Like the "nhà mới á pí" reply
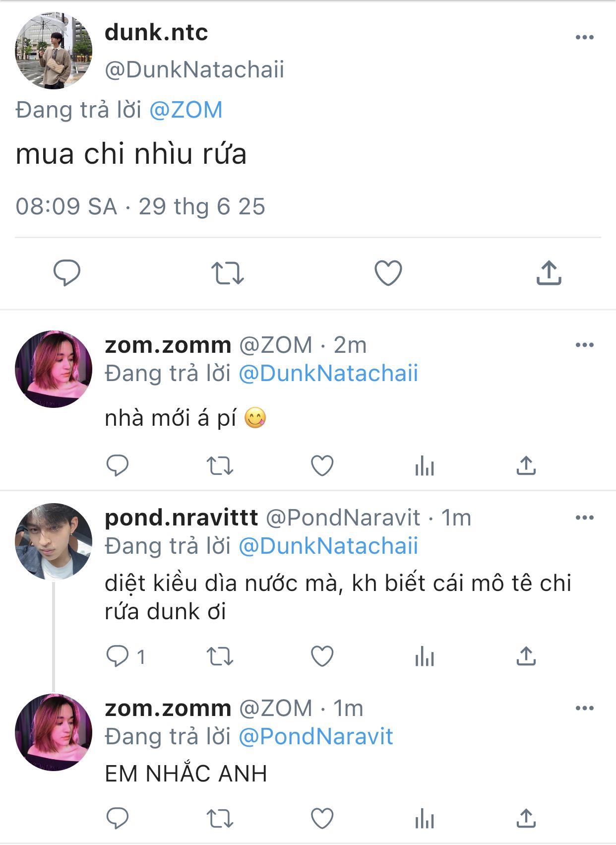 [x=322, y=466]
